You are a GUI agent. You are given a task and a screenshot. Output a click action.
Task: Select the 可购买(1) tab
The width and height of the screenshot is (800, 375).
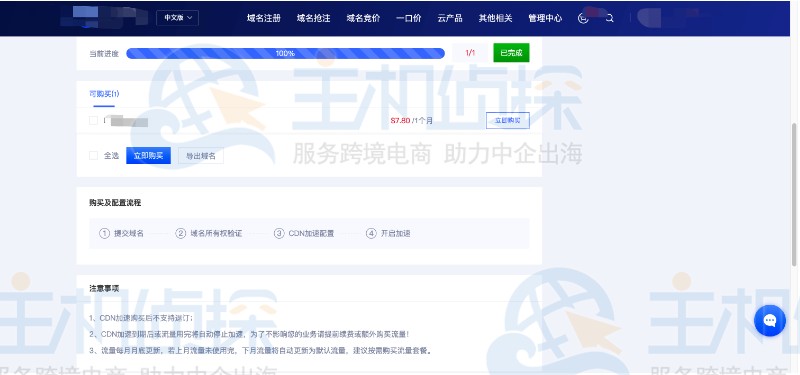point(104,94)
